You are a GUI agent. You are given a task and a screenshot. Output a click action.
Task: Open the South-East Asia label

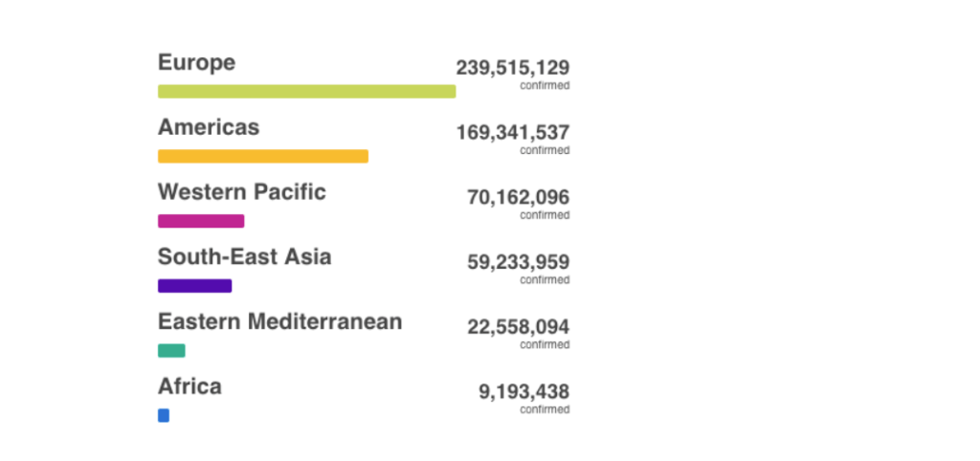point(244,256)
